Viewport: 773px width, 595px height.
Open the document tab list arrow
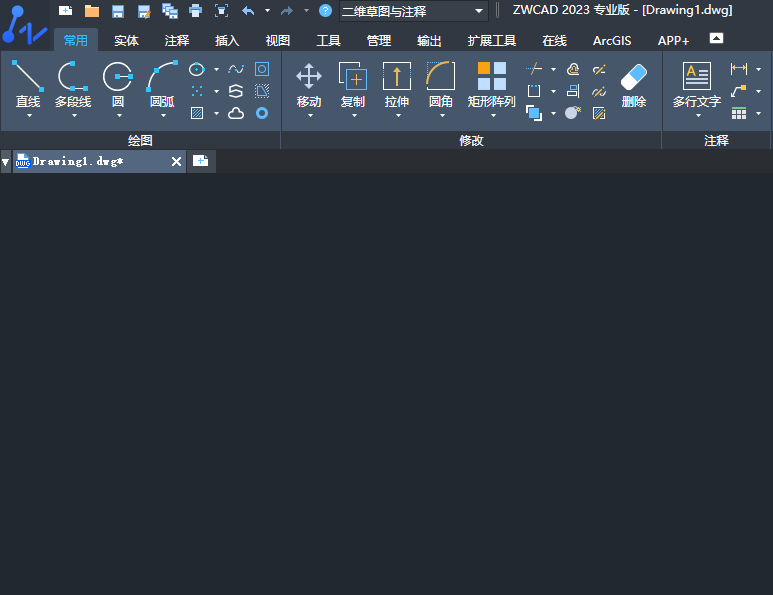click(5, 162)
